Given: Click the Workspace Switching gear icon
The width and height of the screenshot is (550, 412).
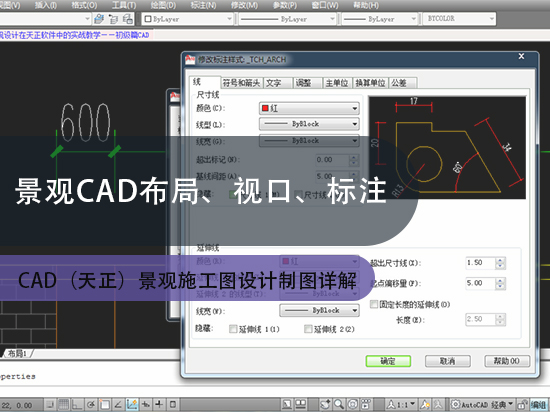Looking at the screenshot, I should pos(455,404).
